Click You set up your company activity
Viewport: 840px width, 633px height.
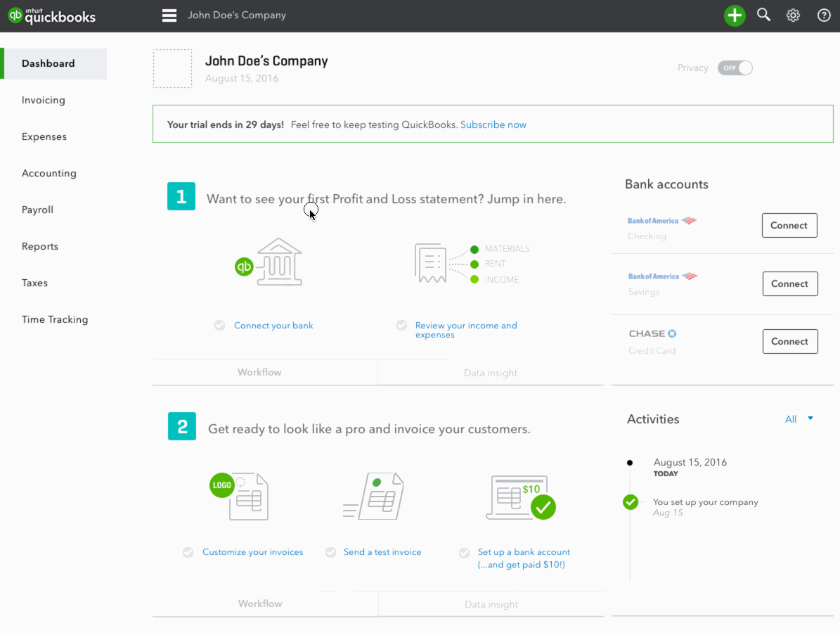point(705,502)
